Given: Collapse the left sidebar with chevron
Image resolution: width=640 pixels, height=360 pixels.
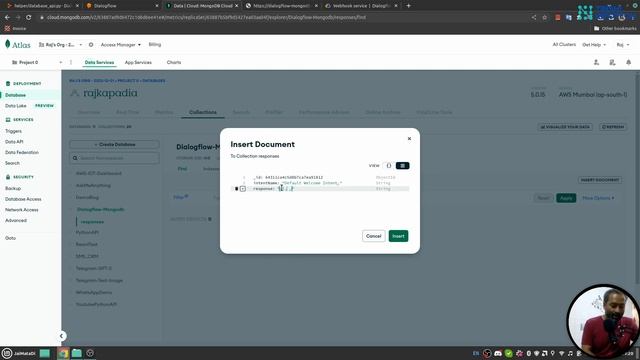Looking at the screenshot, I should [x=61, y=336].
